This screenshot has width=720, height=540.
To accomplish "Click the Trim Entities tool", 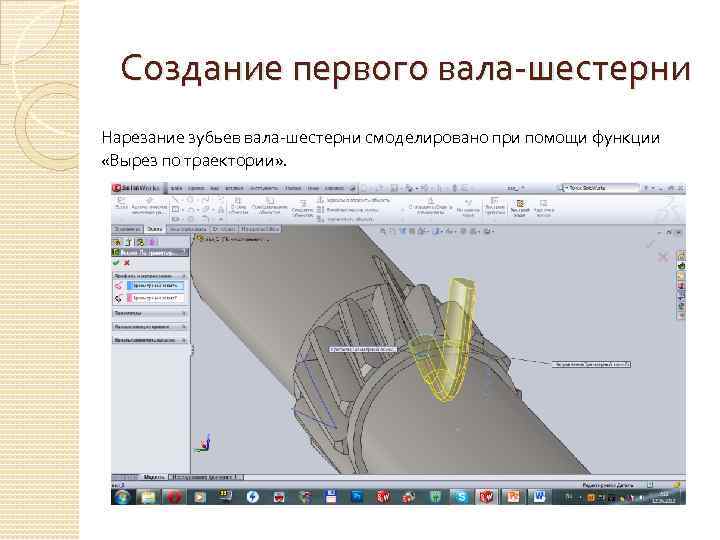I will pyautogui.click(x=238, y=206).
